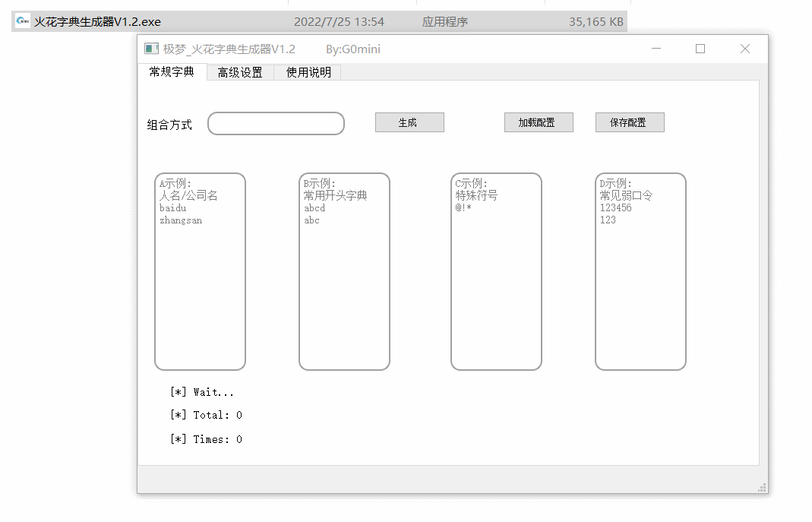This screenshot has height=522, width=812.
Task: Click the 火花字典生成器 exe file icon
Action: [x=23, y=21]
